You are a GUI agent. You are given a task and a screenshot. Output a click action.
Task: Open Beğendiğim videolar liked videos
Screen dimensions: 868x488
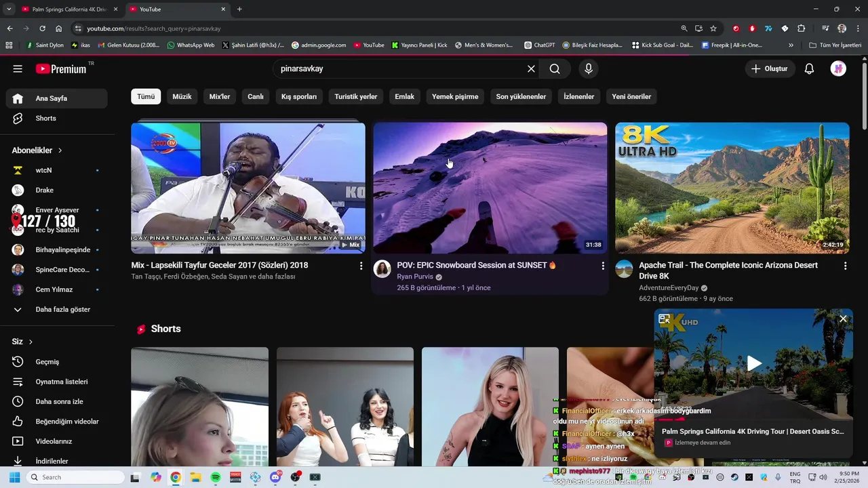(57, 422)
